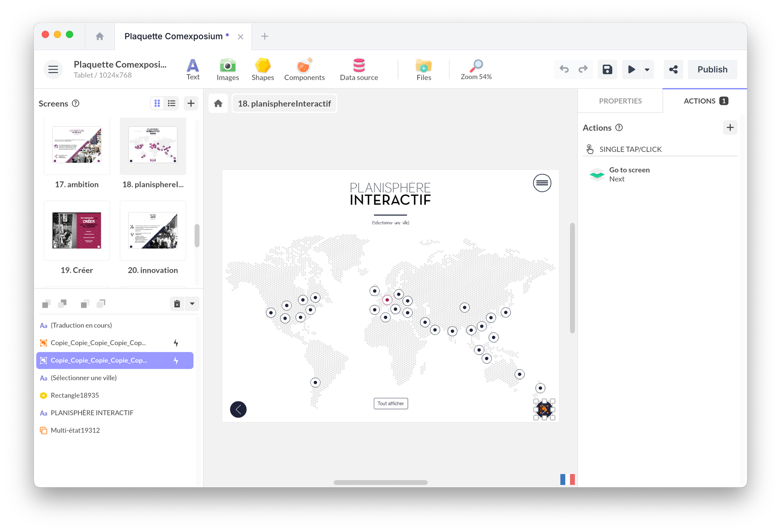The image size is (781, 532).
Task: Select the 19. Créer screen thumbnail
Action: (76, 230)
